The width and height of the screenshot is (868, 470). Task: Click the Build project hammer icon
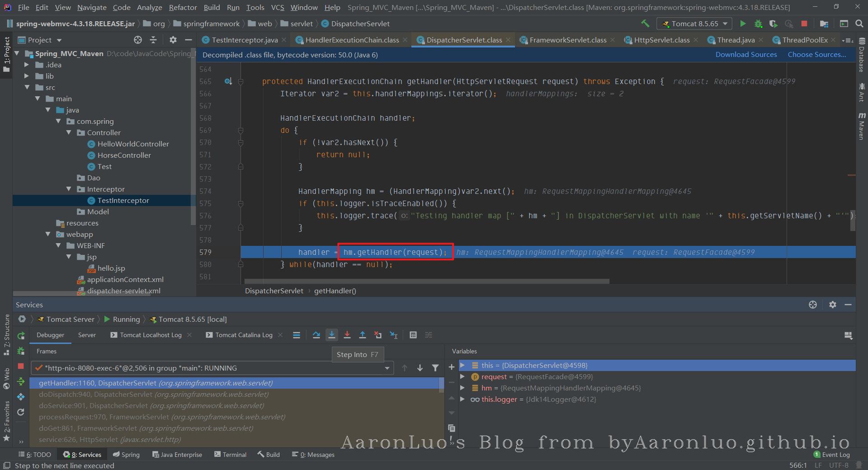(x=645, y=23)
